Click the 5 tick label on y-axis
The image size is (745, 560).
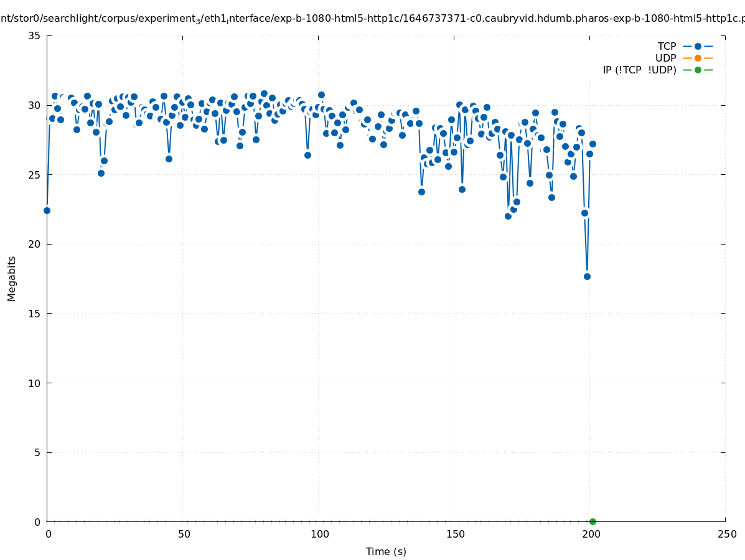coord(37,452)
